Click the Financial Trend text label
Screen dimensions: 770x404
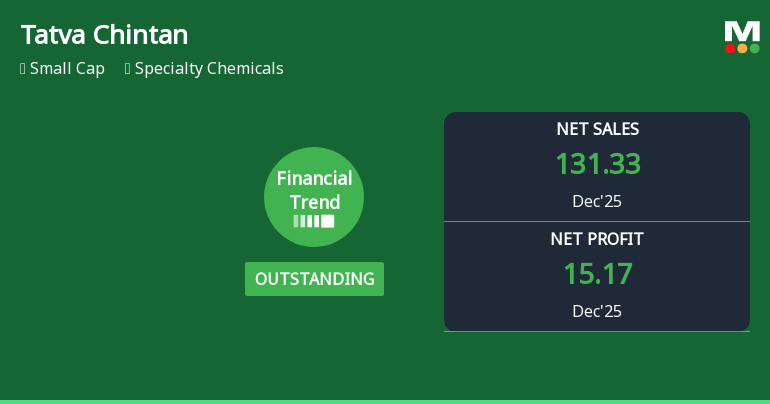314,189
